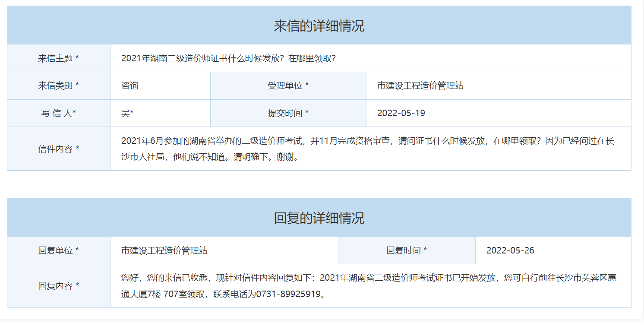Click the 回复时间 label cell

tap(407, 250)
